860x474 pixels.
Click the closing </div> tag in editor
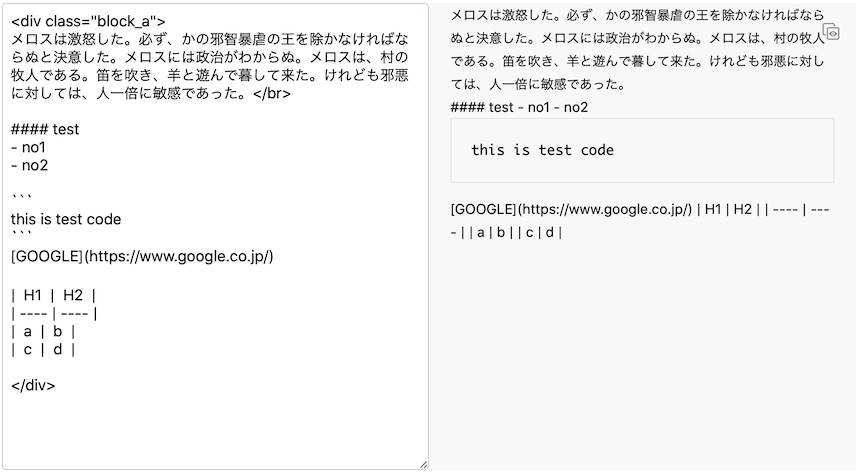[33, 385]
